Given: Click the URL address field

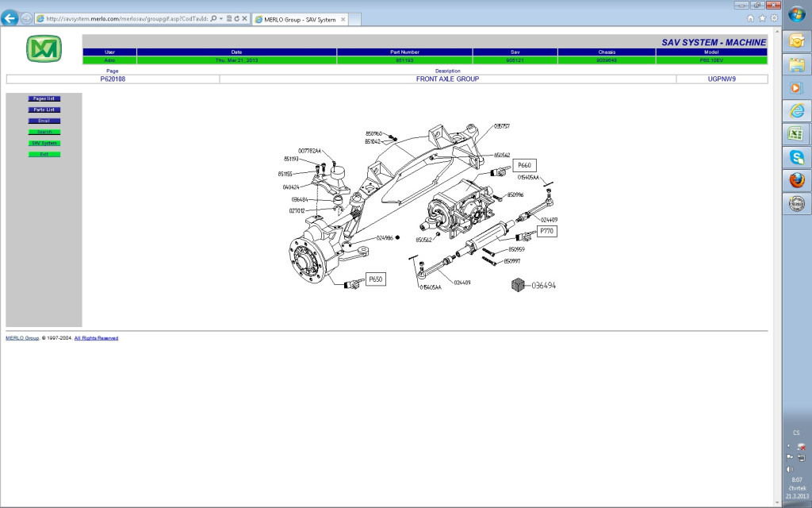Looking at the screenshot, I should coord(127,19).
